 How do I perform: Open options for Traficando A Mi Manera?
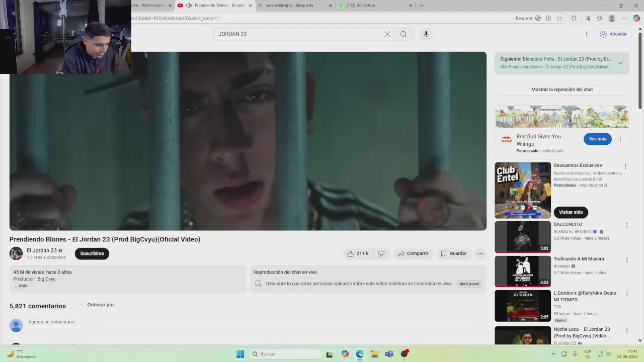click(627, 260)
